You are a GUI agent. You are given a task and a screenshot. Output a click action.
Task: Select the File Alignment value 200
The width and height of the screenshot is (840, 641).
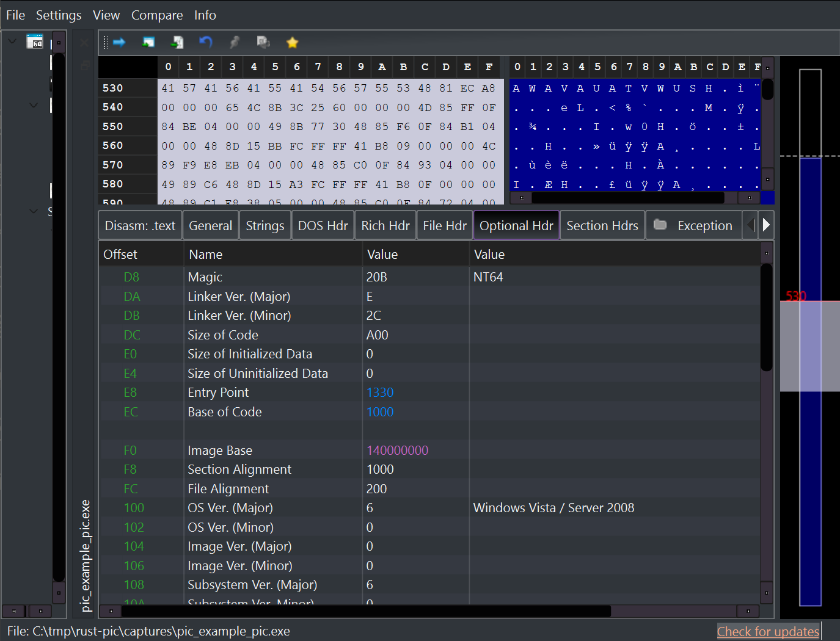(377, 489)
